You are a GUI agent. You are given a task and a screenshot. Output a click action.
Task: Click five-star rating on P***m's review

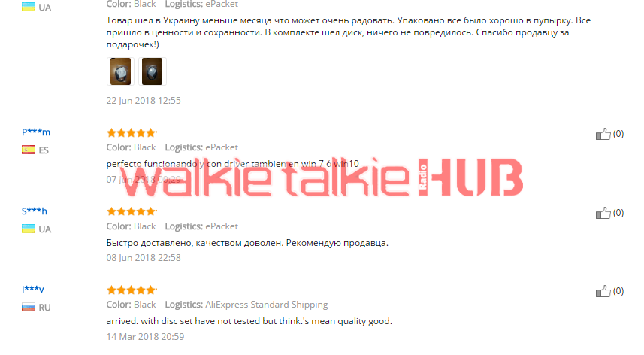(x=132, y=132)
